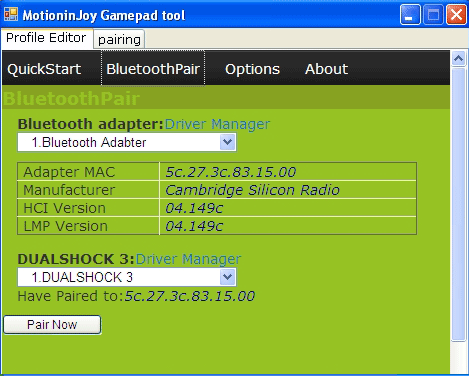Click the Cambridge Silicon Radio manufacturer value
The height and width of the screenshot is (376, 469).
pyautogui.click(x=252, y=190)
